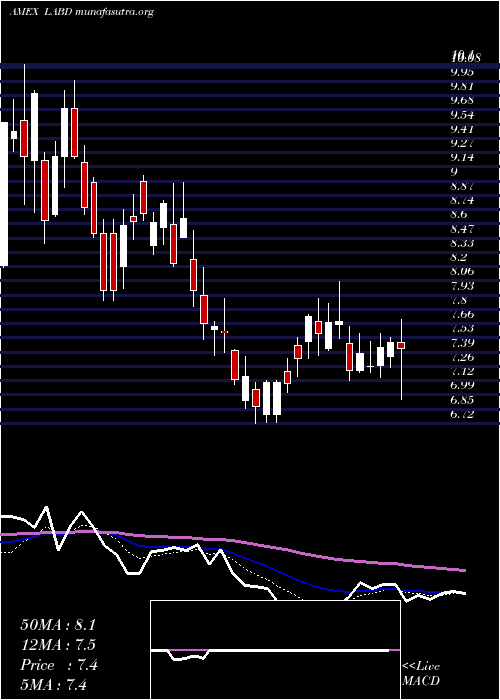
Task: Click the 8.06 price axis label
Action: (x=462, y=271)
